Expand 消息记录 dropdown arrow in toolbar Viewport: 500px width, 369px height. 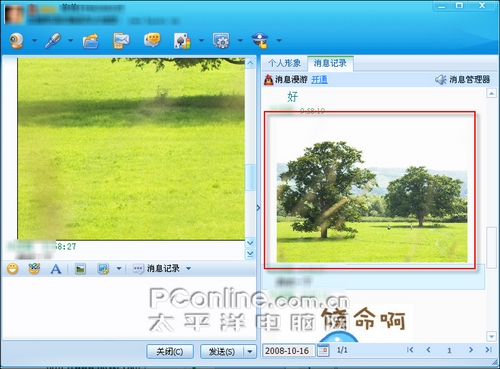click(188, 269)
